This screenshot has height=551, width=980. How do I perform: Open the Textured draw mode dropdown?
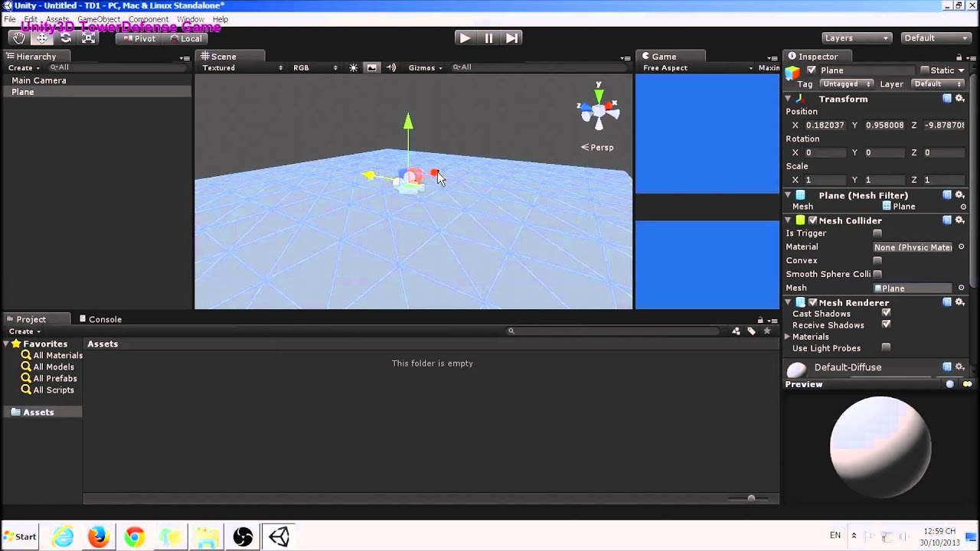[x=242, y=67]
